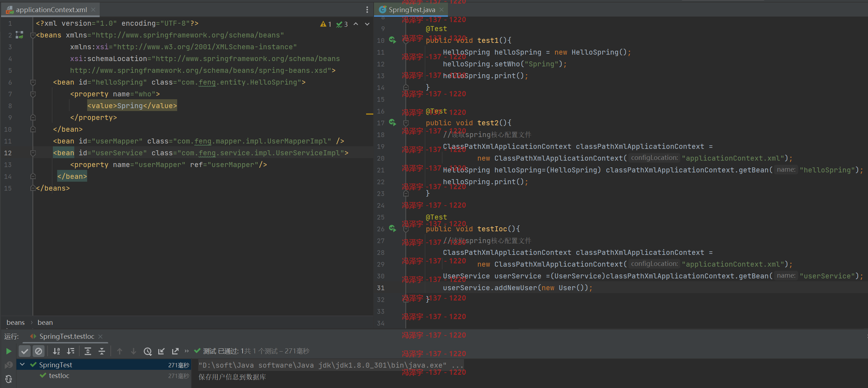868x388 pixels.
Task: Toggle show ignored tests button
Action: coord(39,351)
